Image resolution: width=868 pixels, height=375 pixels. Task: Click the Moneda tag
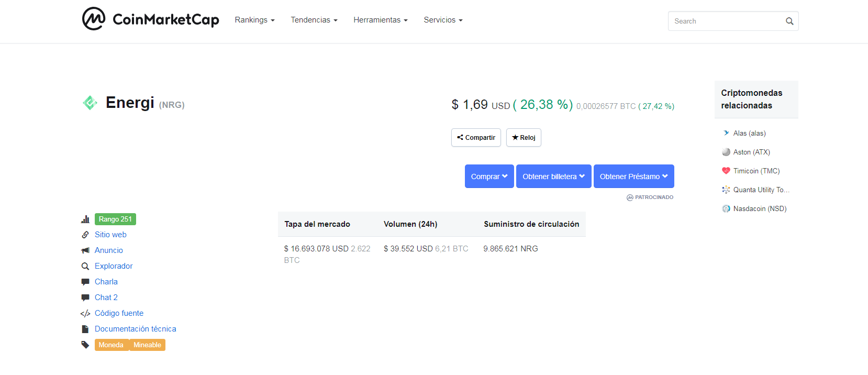112,345
